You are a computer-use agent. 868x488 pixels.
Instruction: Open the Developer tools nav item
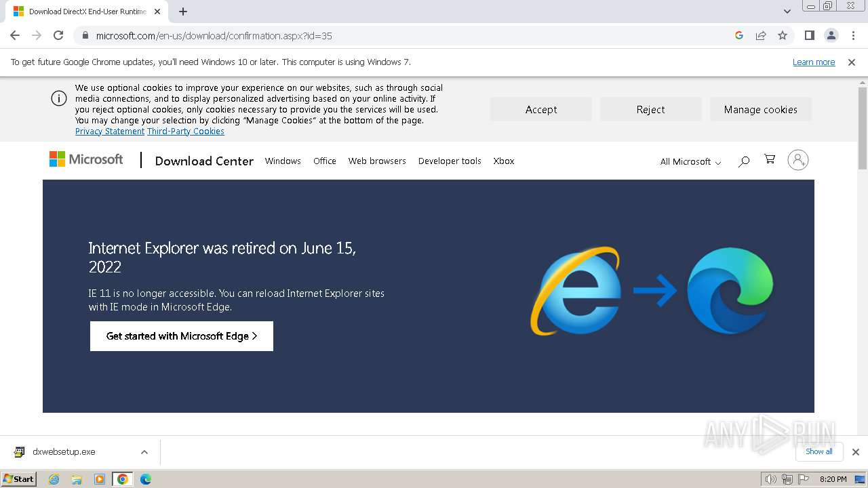[450, 161]
